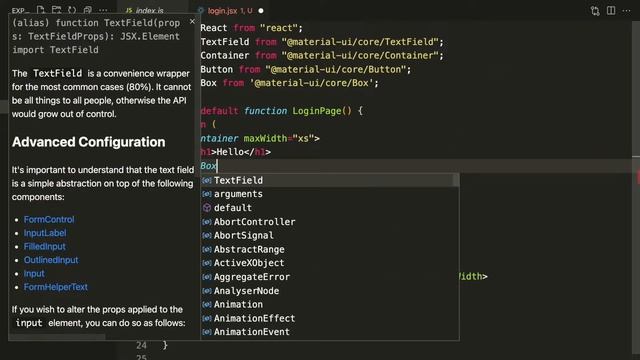Pick AggregateError in suggestion list
The height and width of the screenshot is (360, 640).
pos(330,277)
